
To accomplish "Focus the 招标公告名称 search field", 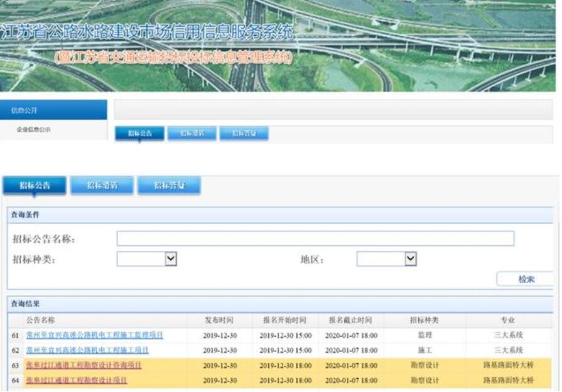I will point(315,238).
